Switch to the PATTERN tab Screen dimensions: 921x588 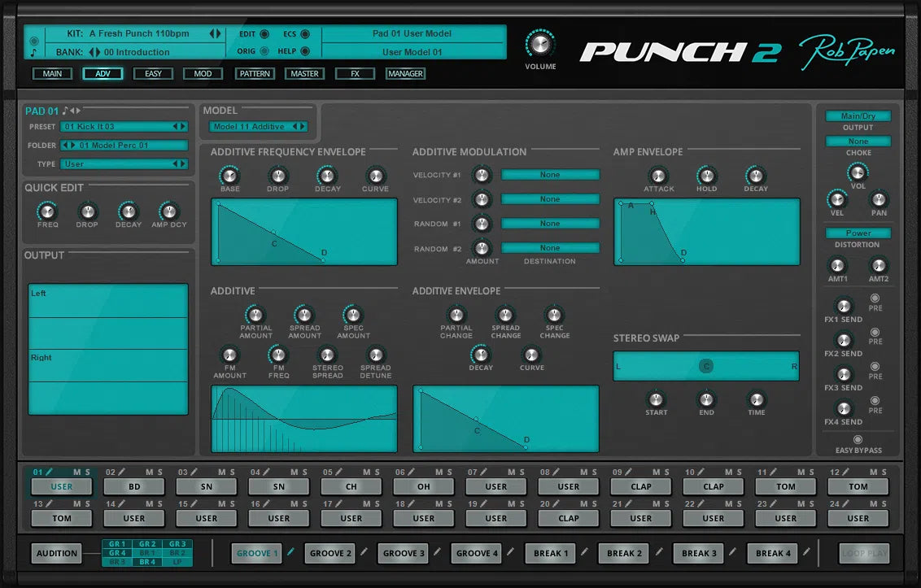(x=255, y=73)
